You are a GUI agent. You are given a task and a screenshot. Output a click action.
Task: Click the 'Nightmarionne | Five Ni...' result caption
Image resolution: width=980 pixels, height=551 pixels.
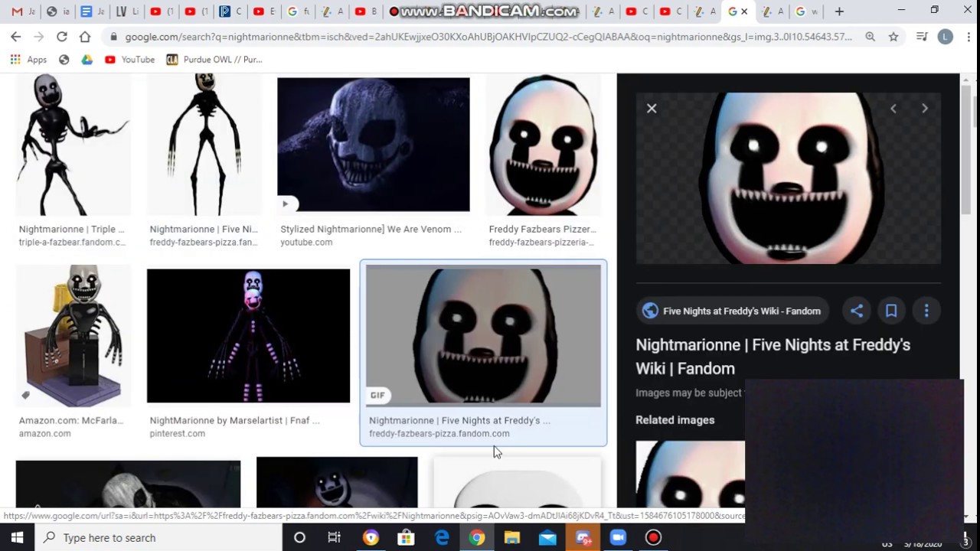tap(202, 229)
